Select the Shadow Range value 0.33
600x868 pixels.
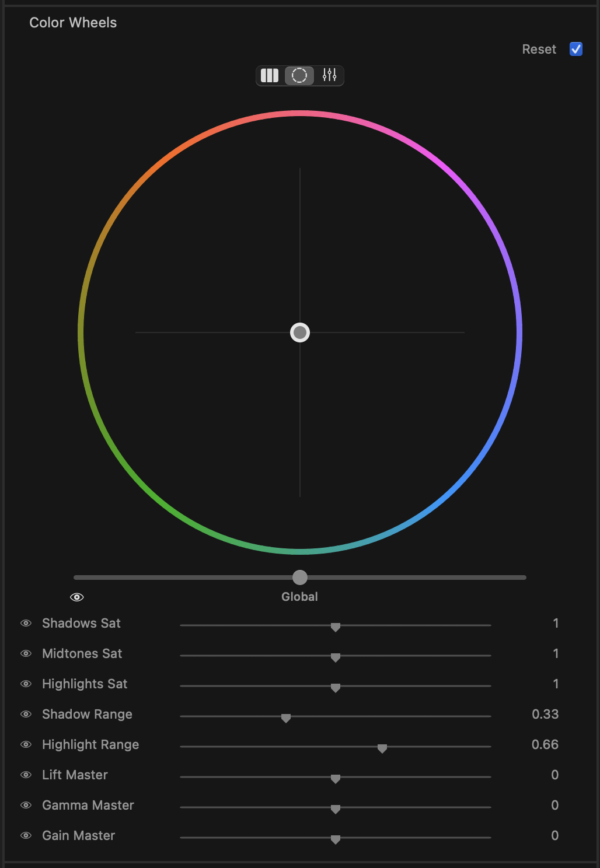point(545,714)
